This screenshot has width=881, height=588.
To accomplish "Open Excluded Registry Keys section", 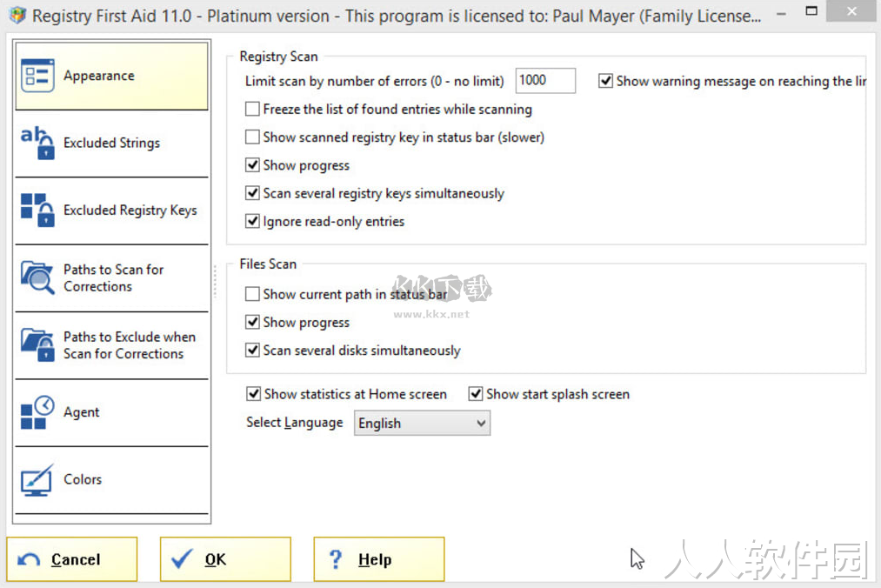I will point(112,210).
